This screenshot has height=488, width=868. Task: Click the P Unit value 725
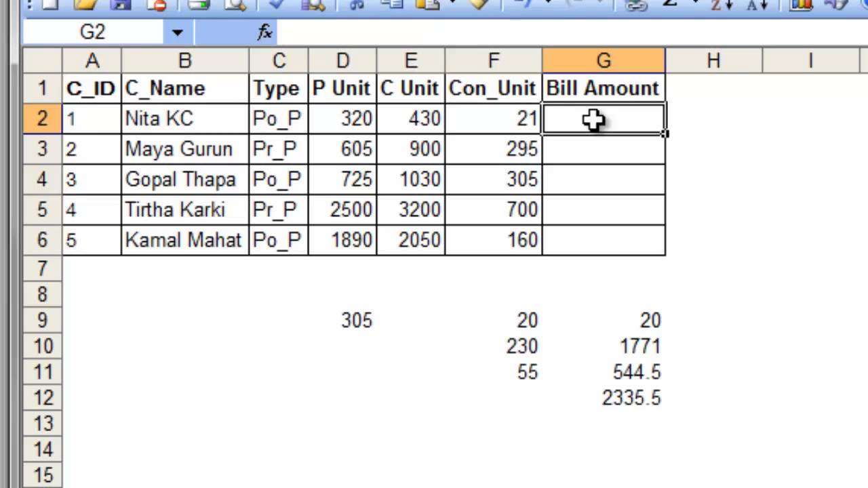(x=342, y=180)
